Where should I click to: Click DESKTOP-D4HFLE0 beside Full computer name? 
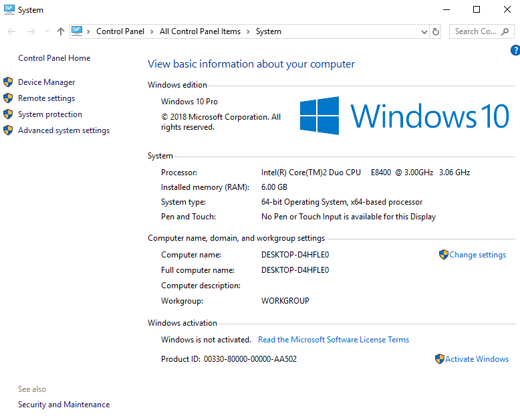click(x=295, y=270)
